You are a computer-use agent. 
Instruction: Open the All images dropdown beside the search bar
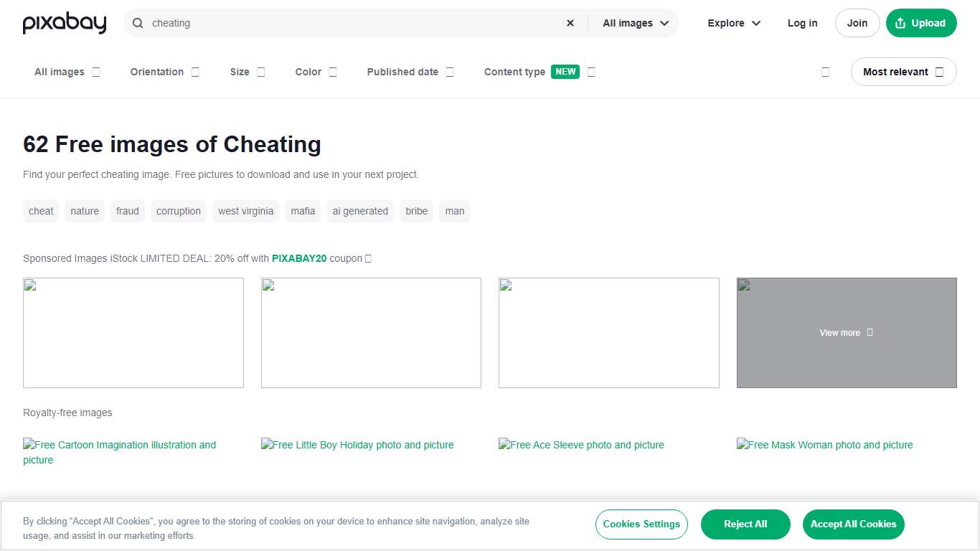[634, 23]
